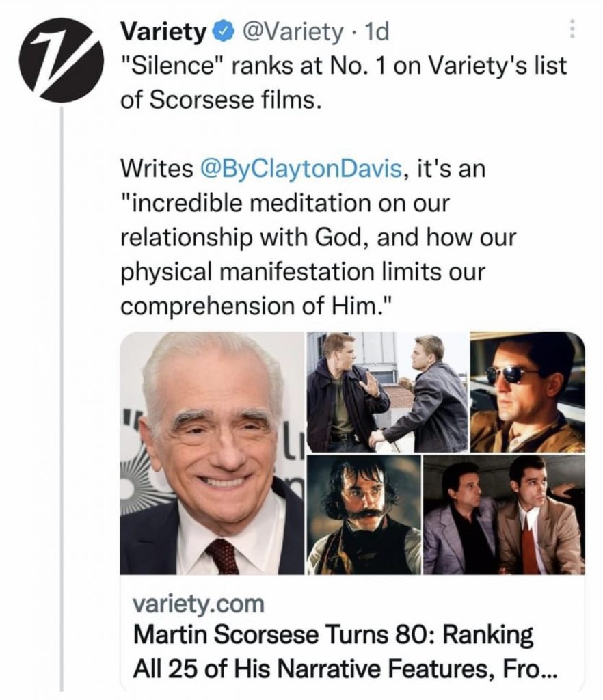Screen dimensions: 603x700
Task: Click the 1d tweet timestamp
Action: coord(377,31)
